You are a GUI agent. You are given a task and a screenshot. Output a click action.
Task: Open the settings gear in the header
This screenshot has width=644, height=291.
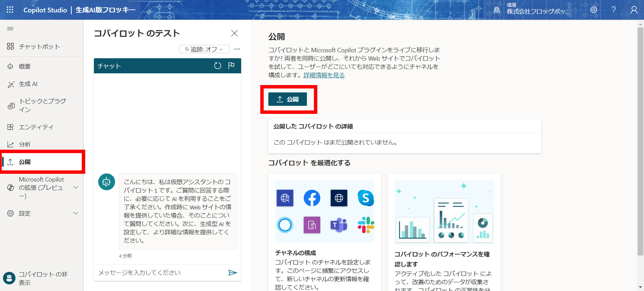pos(594,10)
